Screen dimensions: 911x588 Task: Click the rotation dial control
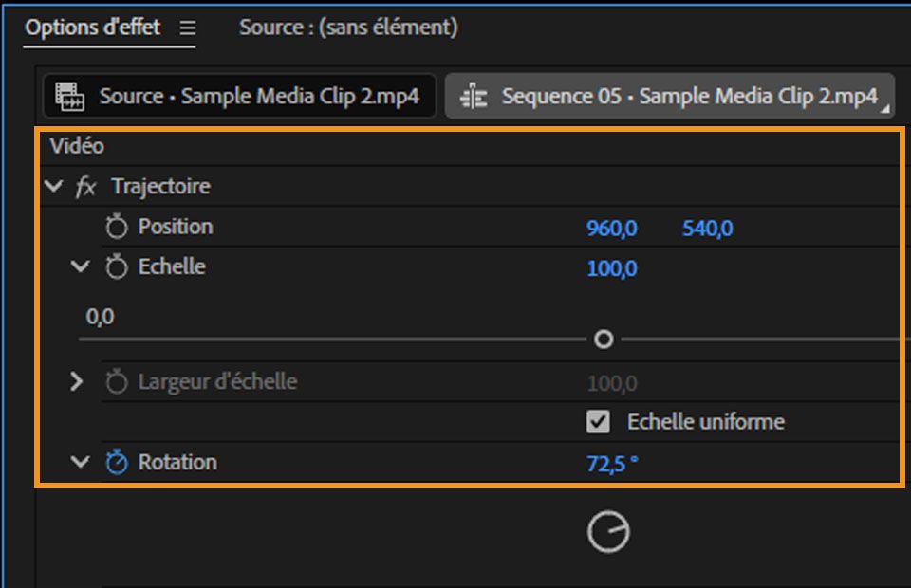tap(610, 531)
